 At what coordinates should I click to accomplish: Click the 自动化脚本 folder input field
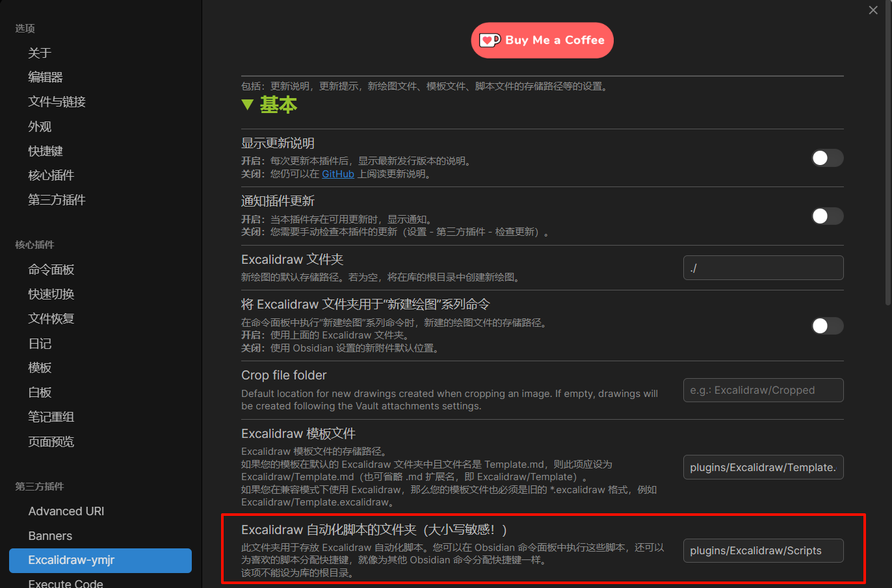pyautogui.click(x=763, y=550)
